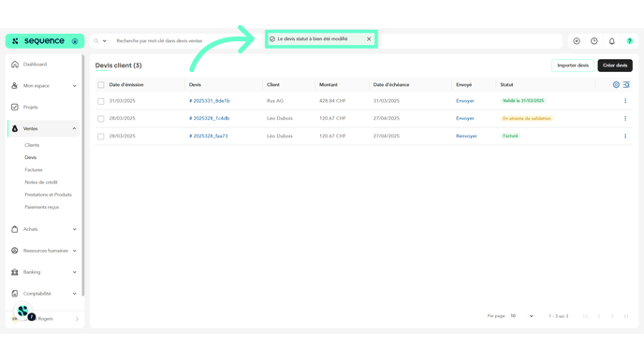Expand the Achats sidebar section
The height and width of the screenshot is (362, 644).
tap(44, 229)
